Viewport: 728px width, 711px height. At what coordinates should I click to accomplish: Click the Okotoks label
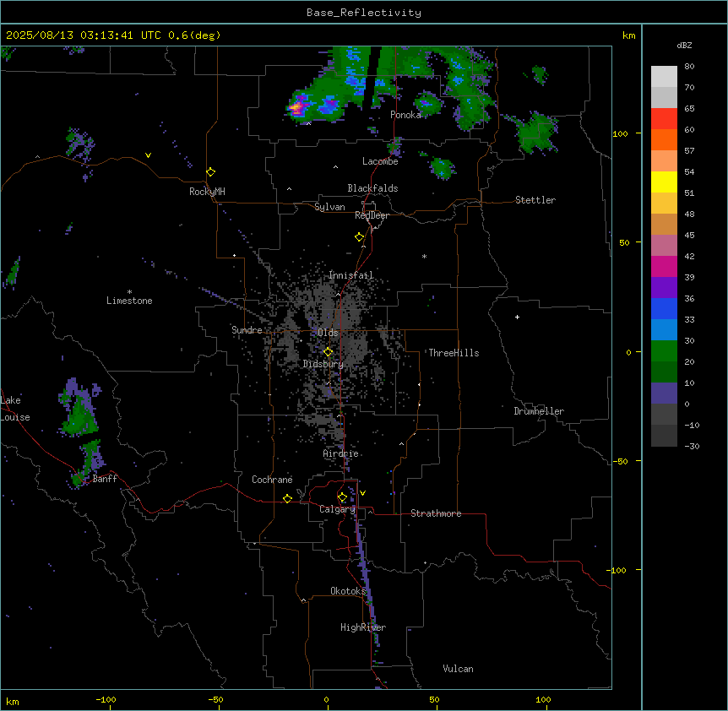tap(348, 591)
